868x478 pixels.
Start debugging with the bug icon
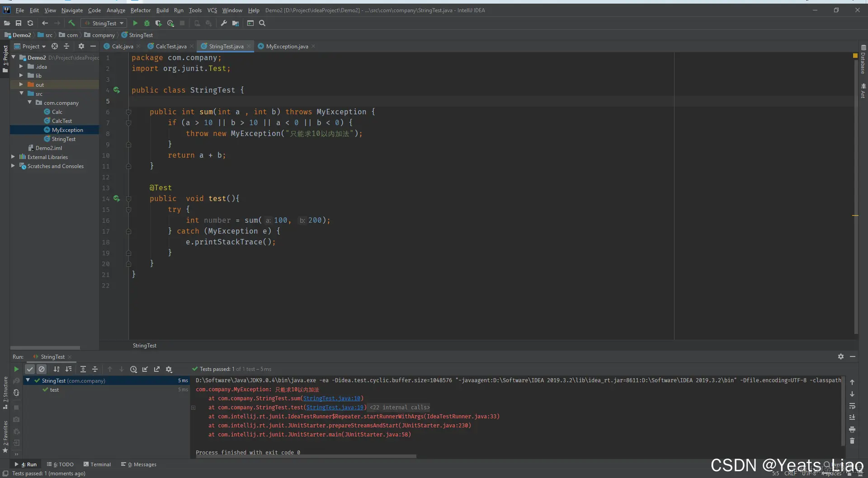[147, 23]
